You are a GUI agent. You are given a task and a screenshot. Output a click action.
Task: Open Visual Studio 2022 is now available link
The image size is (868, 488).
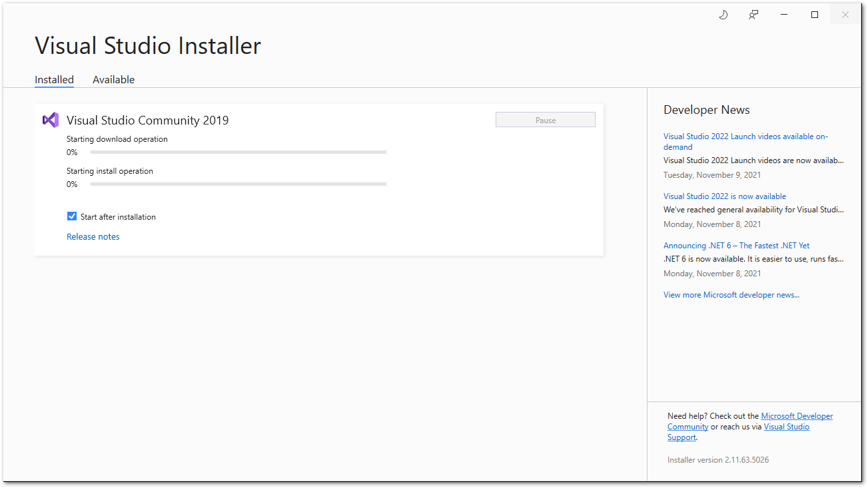725,196
